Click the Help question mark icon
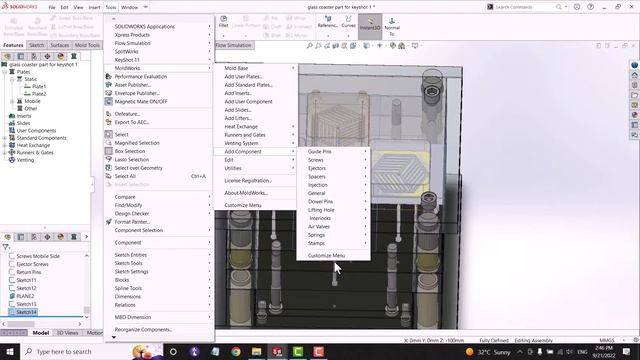The height and width of the screenshot is (360, 640). [590, 7]
